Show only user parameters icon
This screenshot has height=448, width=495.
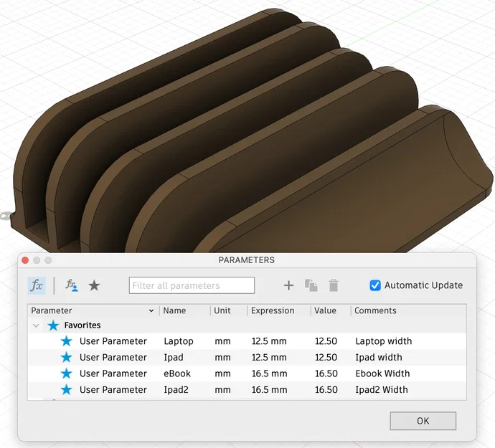click(x=72, y=285)
